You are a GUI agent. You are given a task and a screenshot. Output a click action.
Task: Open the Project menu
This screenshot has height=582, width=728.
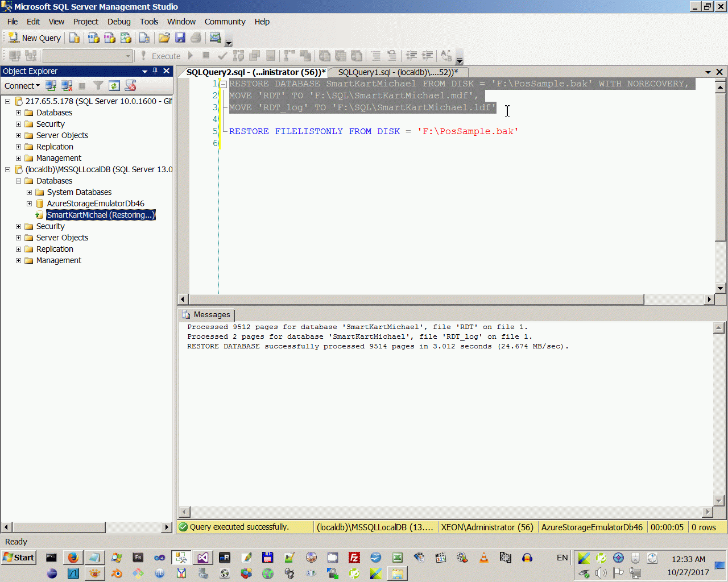(86, 22)
